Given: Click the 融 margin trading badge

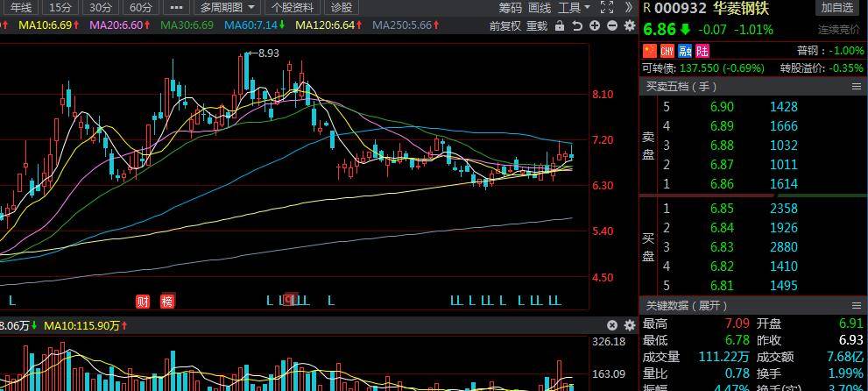Looking at the screenshot, I should pos(685,51).
